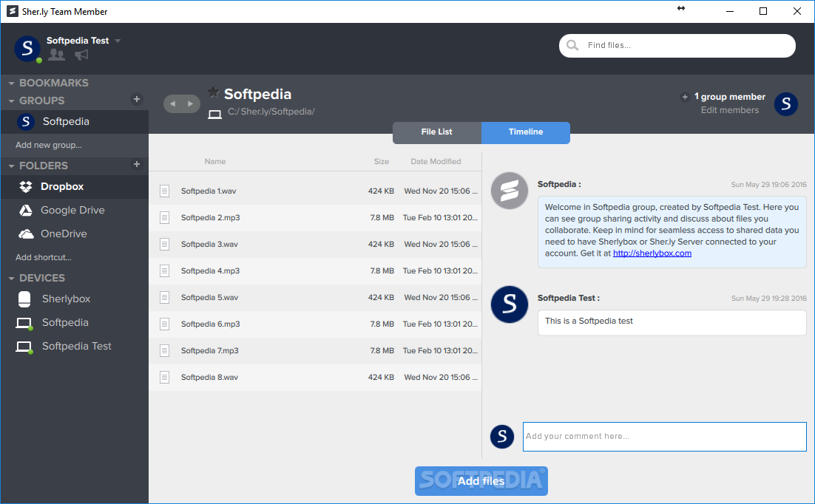Click the Add your comment here field
Viewport: 815px width, 504px height.
(x=664, y=437)
